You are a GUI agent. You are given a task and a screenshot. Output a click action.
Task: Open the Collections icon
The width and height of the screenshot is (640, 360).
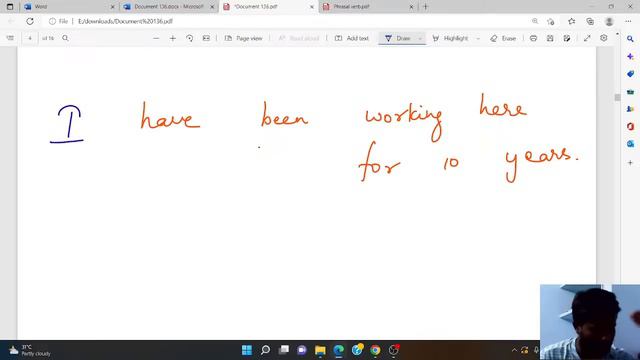(590, 21)
